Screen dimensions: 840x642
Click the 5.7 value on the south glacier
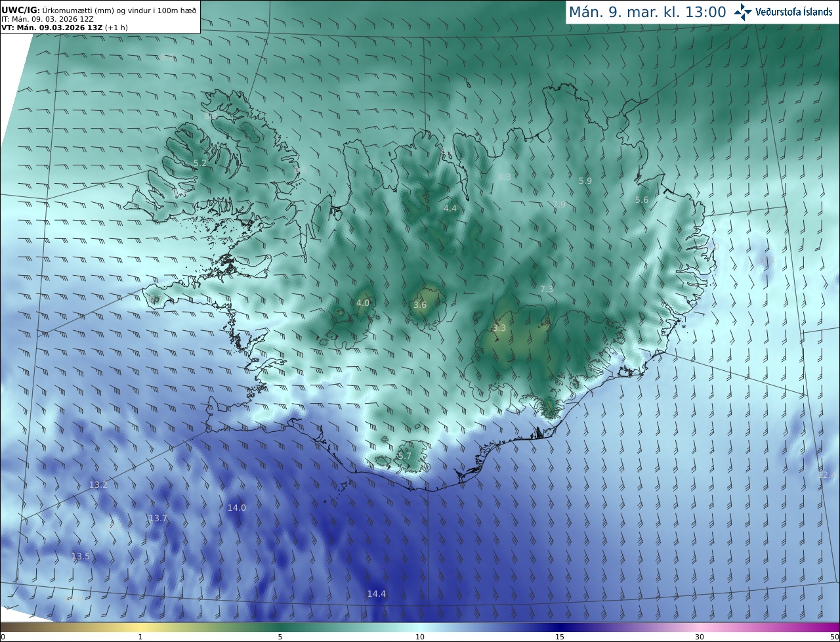[404, 456]
